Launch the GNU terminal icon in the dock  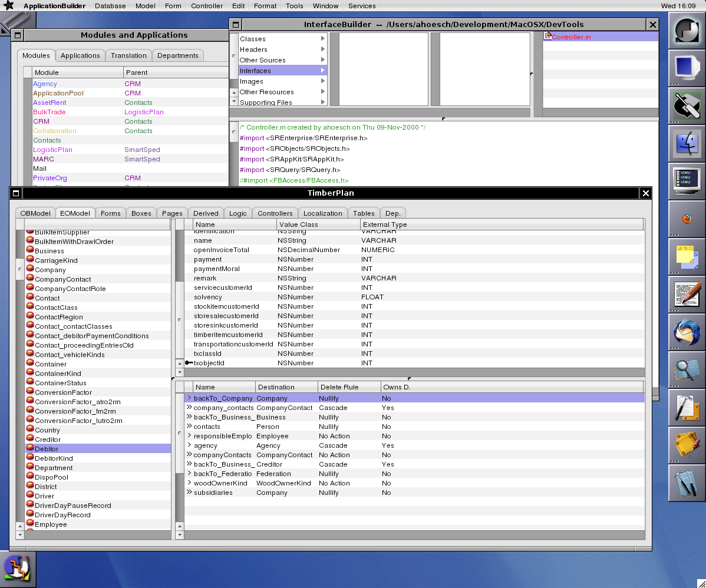pyautogui.click(x=687, y=181)
